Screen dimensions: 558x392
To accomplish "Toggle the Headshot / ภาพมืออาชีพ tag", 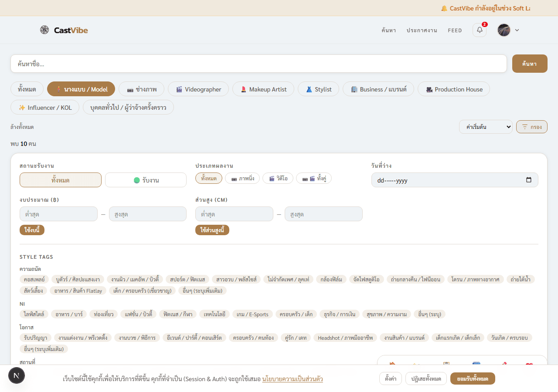I will 345,338.
